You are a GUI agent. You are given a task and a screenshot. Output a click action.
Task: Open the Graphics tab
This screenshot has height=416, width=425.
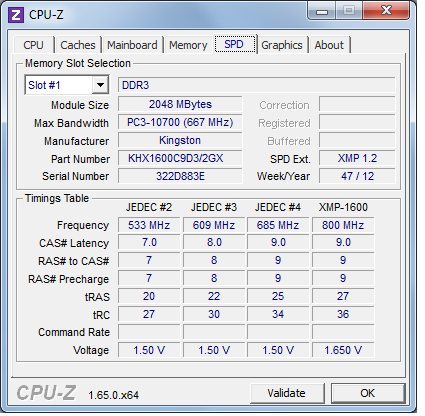[282, 45]
